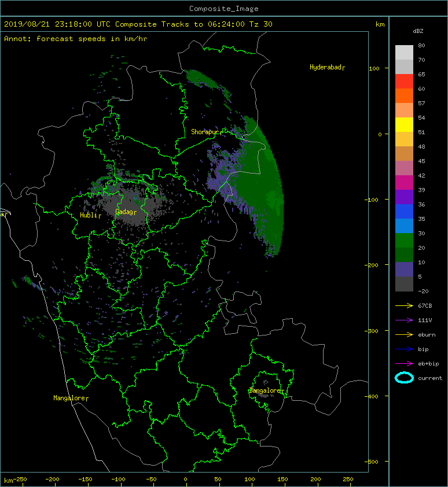
Task: Click the -50 tick on the horizontal km axis
Action: coord(151,479)
